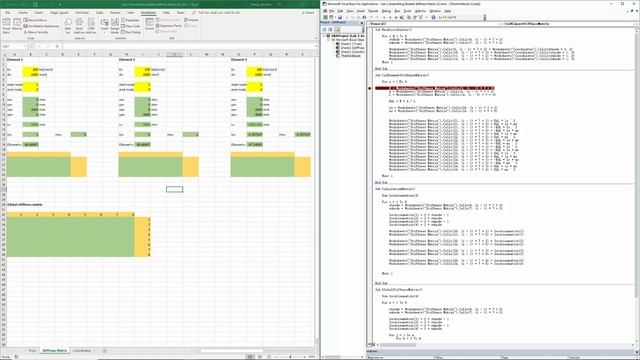Switch to Excel Data tab

[100, 13]
